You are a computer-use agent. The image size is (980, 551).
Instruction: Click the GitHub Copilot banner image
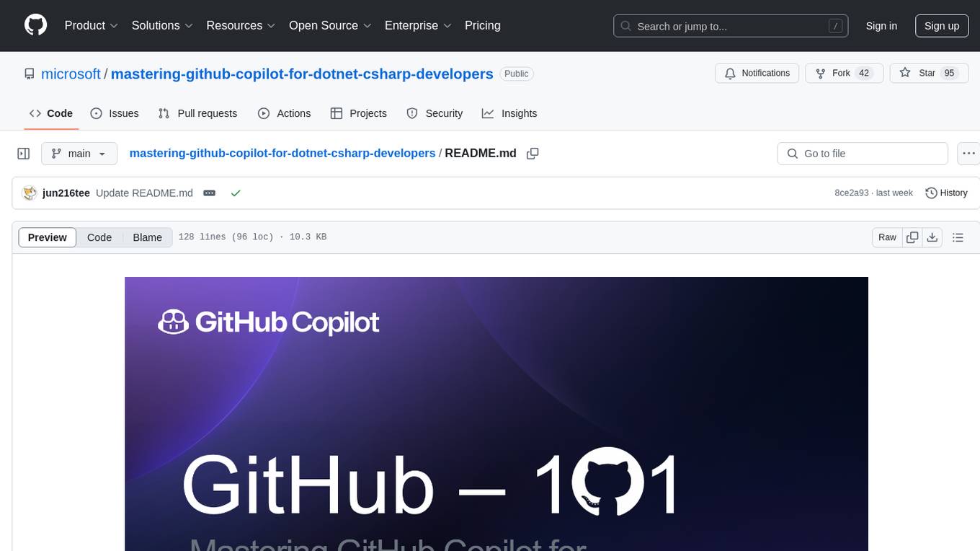coord(496,413)
